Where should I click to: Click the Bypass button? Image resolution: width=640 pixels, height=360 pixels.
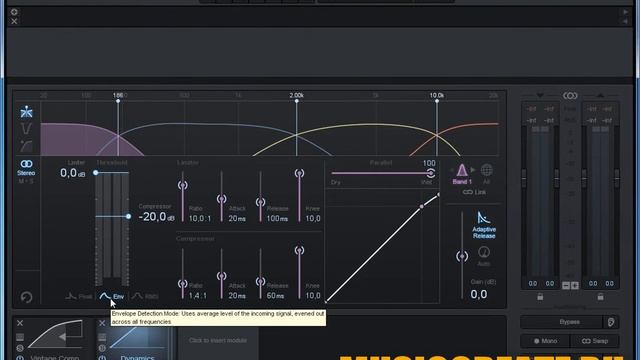point(562,322)
